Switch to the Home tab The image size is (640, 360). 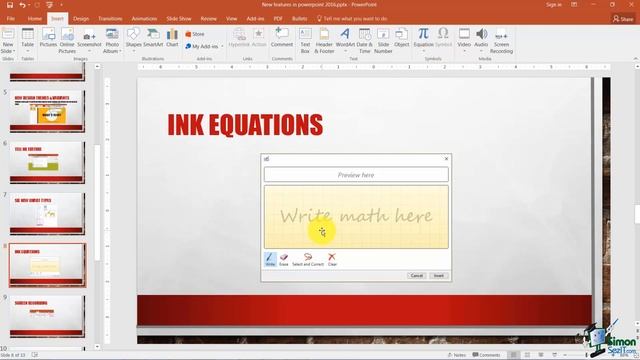click(35, 19)
